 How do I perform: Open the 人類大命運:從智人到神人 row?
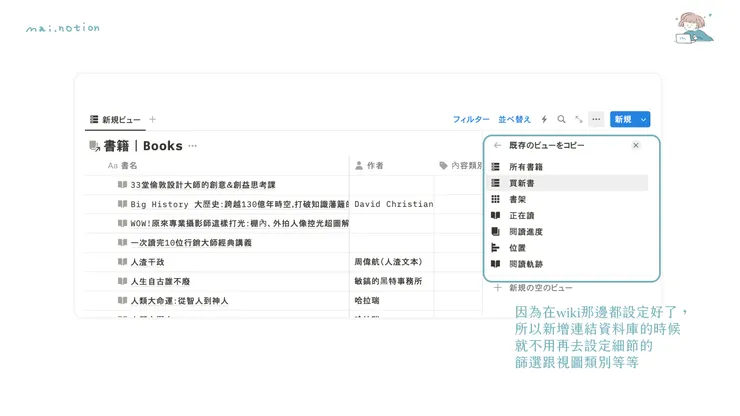[x=179, y=301]
